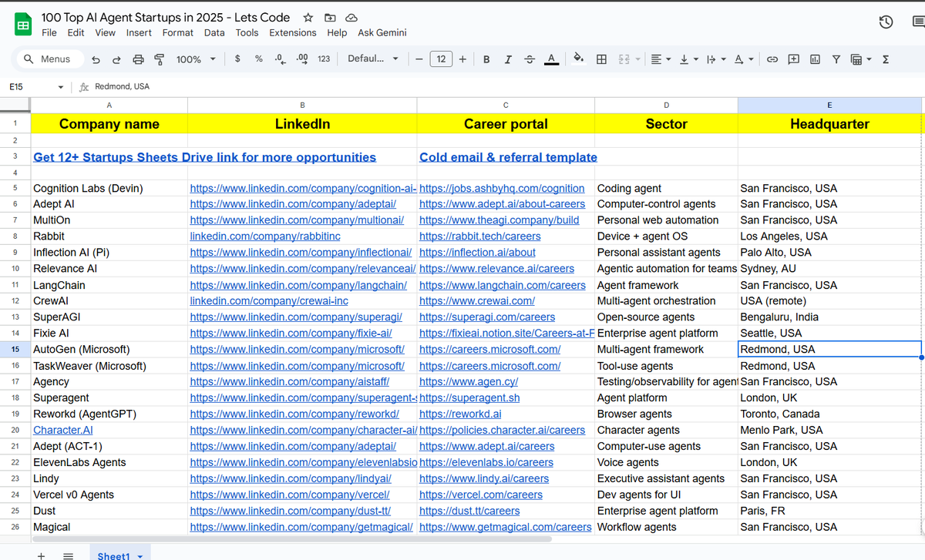Viewport: 925px width, 560px height.
Task: Open table views dropdown
Action: click(860, 59)
